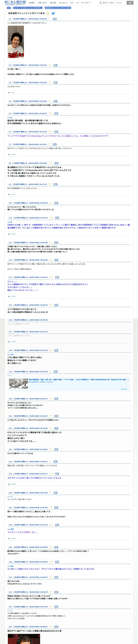Like post 28 with its heart icon
Screen dimensions: 138x644
pyautogui.click(x=50, y=525)
